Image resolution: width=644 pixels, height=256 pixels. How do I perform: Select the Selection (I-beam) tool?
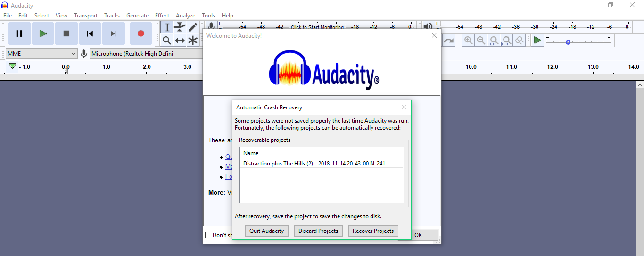click(x=166, y=27)
